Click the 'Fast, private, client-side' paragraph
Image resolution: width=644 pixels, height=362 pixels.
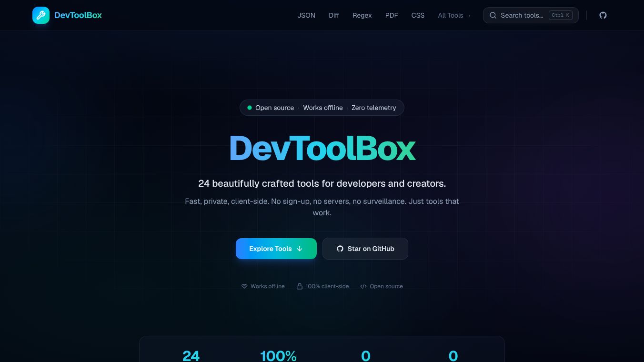(x=322, y=207)
